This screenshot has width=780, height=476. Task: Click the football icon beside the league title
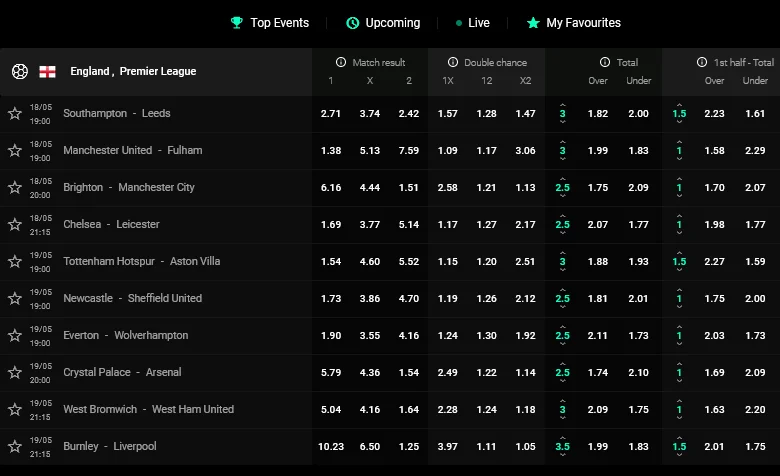click(x=19, y=71)
